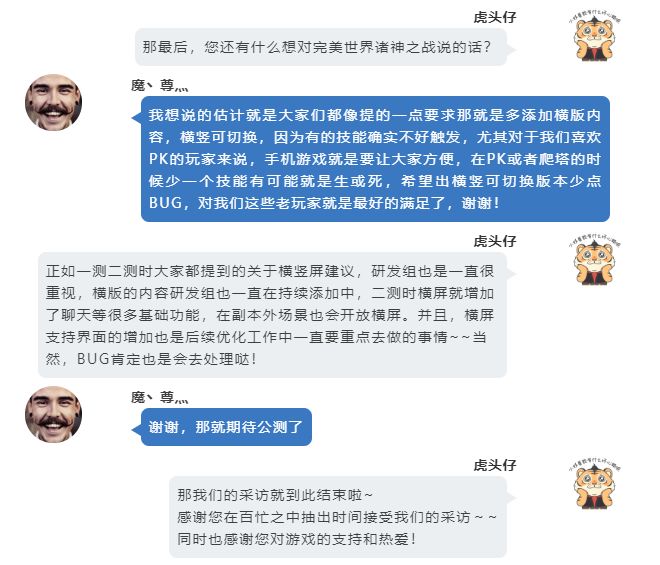
Task: Open the second mustache man avatar of 魔、尊灬
Action: point(53,414)
